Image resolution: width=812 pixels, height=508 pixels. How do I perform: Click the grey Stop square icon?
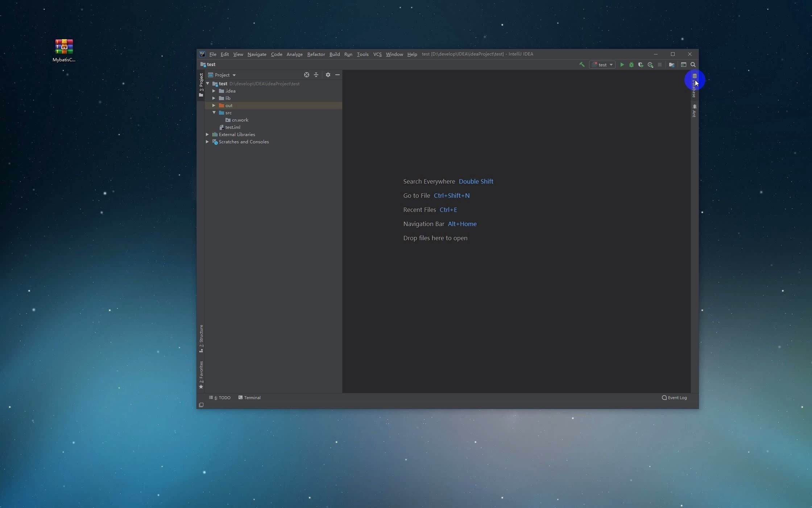tap(660, 65)
